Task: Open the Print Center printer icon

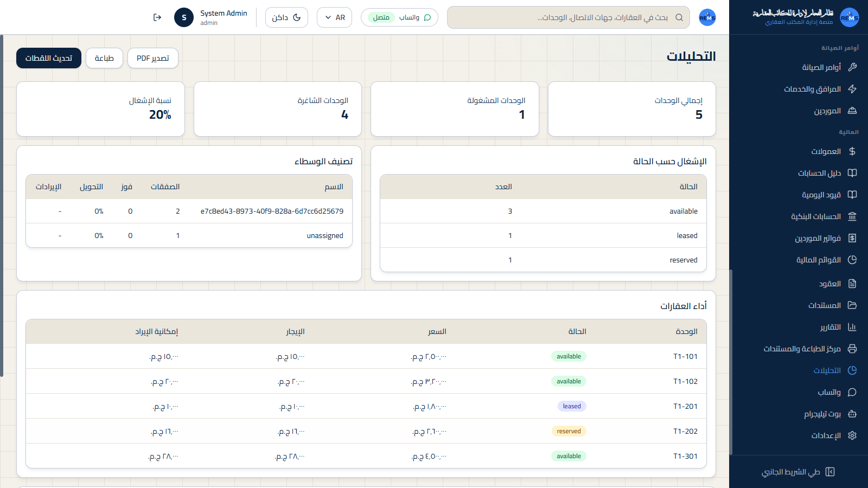Action: click(852, 349)
